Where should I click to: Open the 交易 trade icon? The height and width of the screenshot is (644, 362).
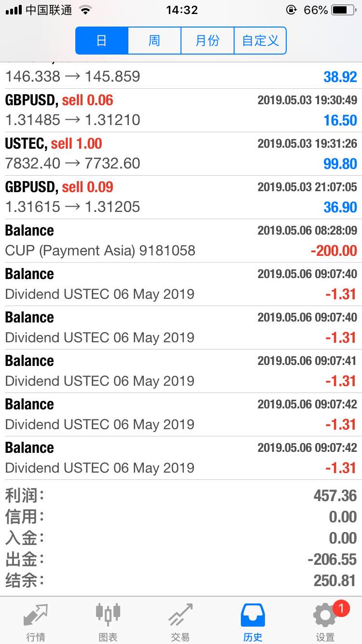[181, 615]
